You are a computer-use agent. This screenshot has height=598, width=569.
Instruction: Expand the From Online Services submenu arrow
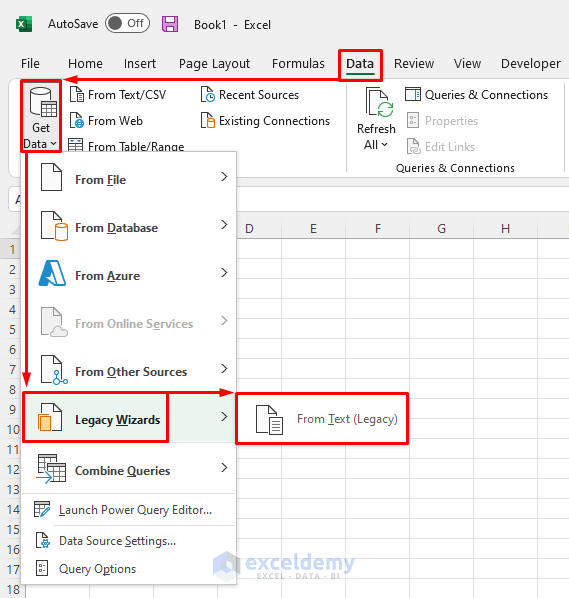coord(224,321)
